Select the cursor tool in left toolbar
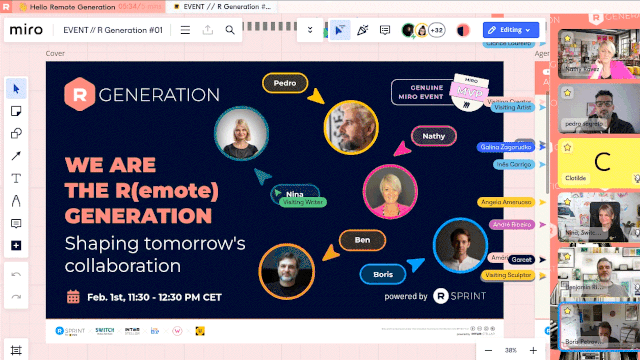 [x=16, y=89]
